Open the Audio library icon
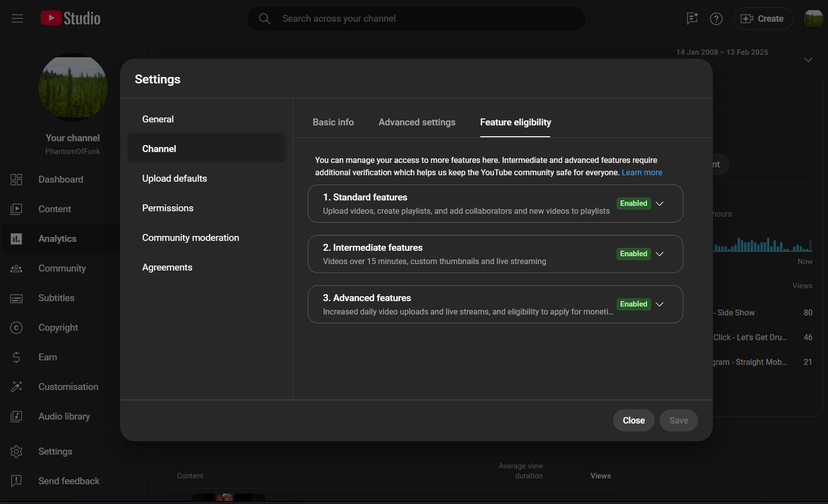 [x=16, y=417]
